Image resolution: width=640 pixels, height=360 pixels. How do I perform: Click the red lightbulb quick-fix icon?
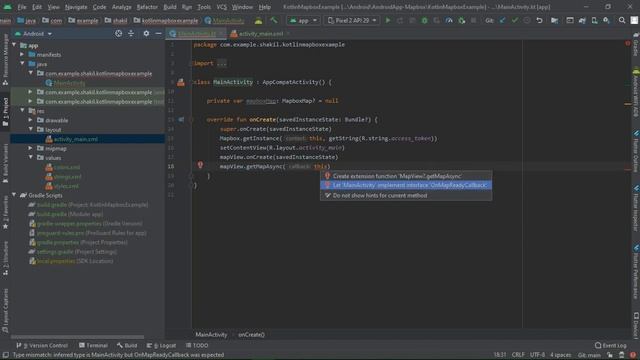200,165
